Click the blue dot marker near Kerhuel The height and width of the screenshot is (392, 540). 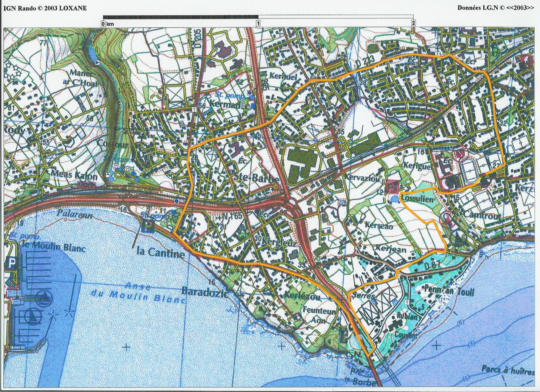coord(250,92)
